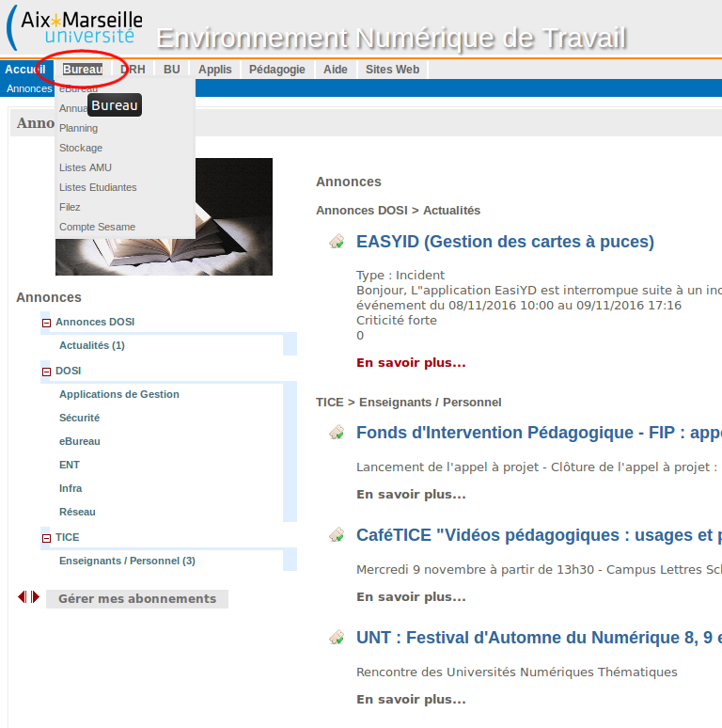The height and width of the screenshot is (728, 722).
Task: Open the Pédagogie menu tab
Action: tap(276, 70)
